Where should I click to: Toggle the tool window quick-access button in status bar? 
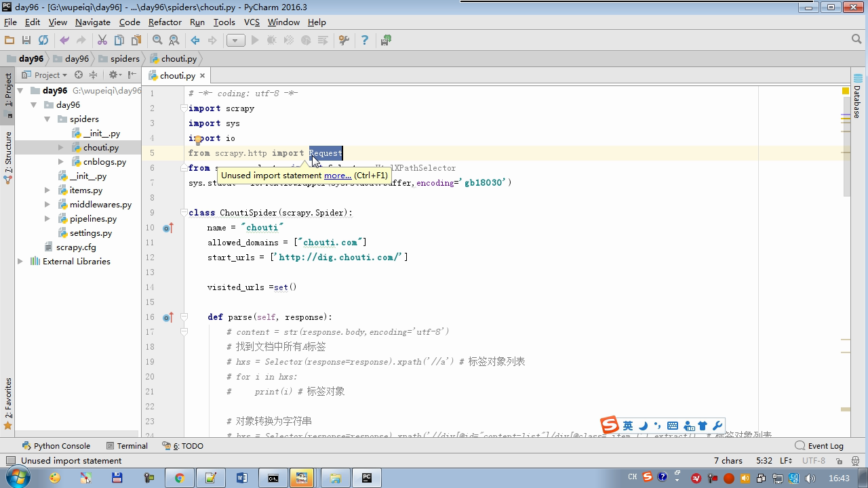[x=10, y=461]
